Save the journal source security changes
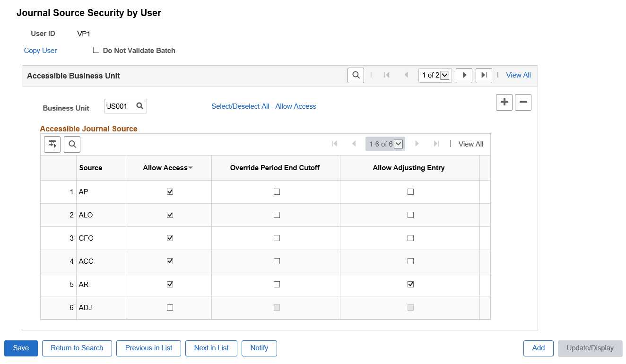Viewport: 626px width, 364px height. coord(21,348)
